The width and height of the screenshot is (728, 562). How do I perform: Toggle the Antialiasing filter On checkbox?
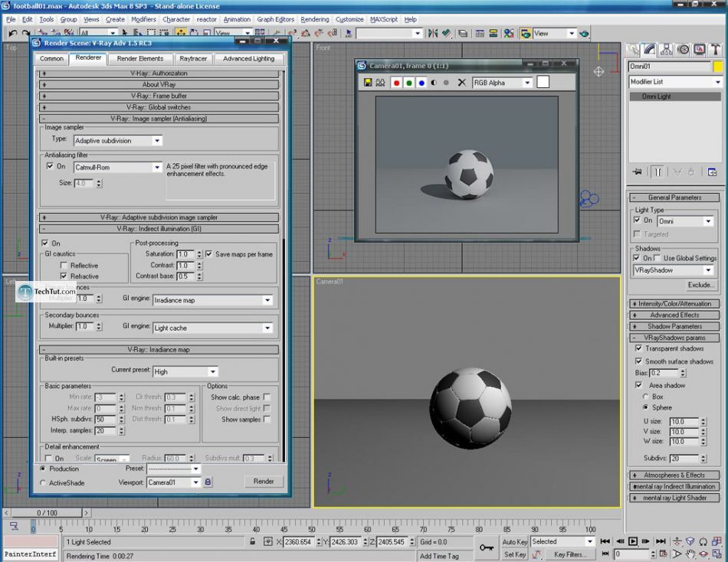point(50,166)
